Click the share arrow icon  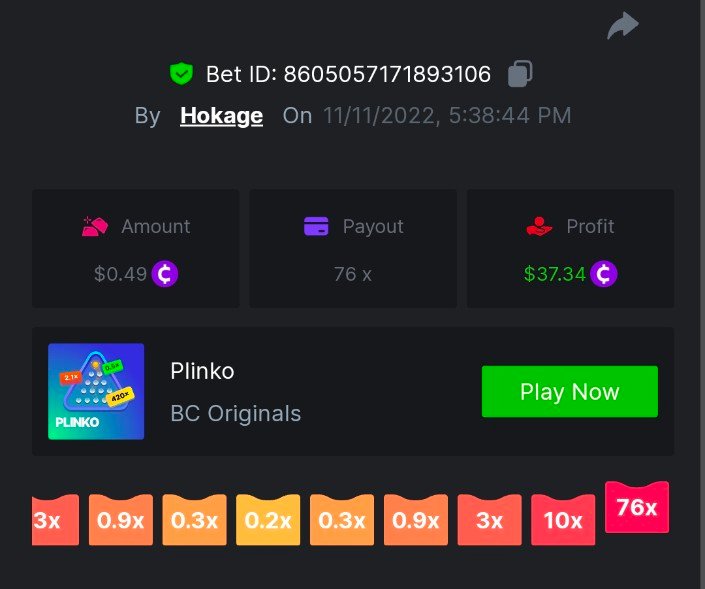(x=623, y=25)
